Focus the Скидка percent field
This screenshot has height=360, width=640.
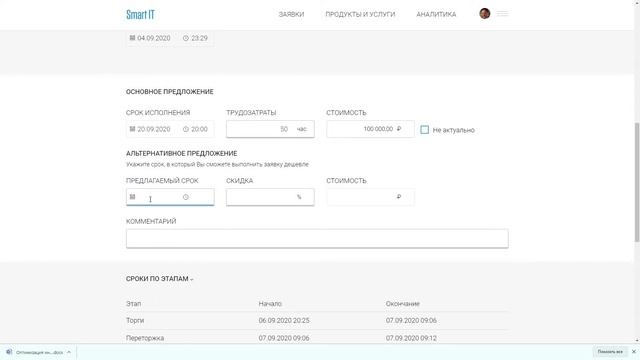coord(270,197)
